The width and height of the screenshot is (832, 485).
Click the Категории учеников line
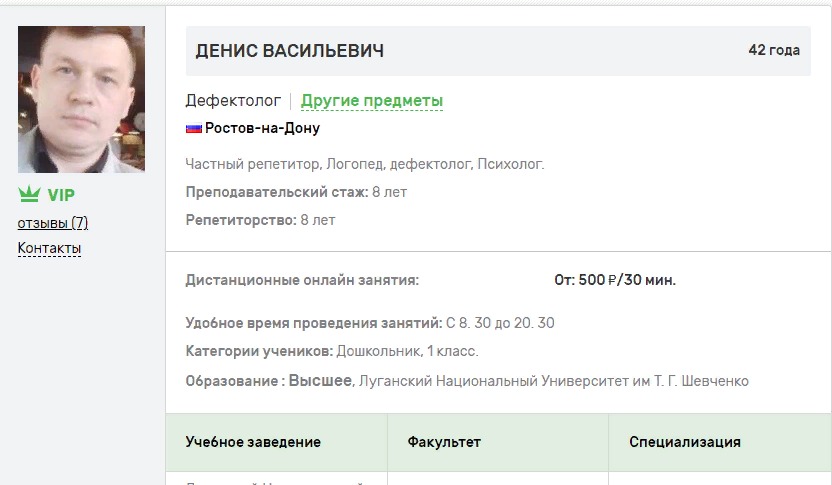point(331,351)
